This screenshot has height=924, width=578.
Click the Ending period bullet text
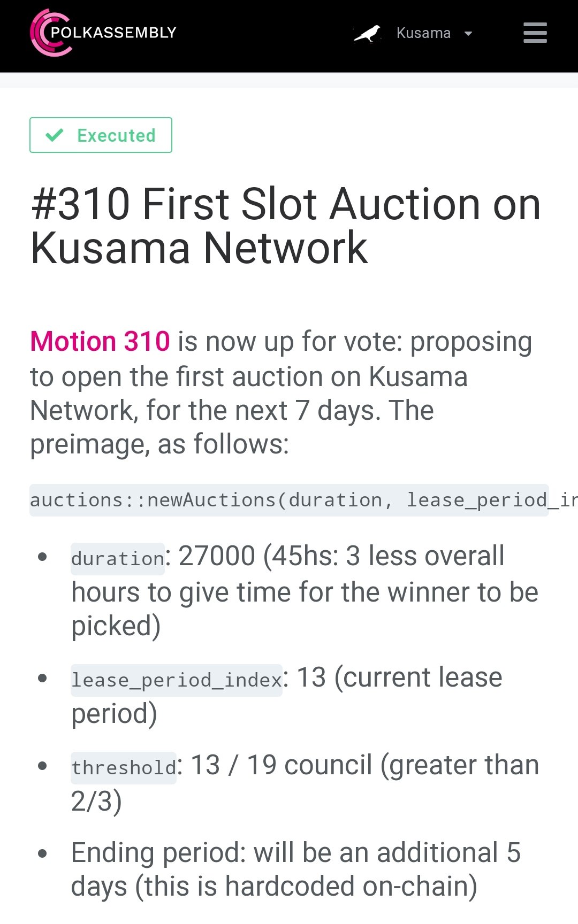point(296,869)
